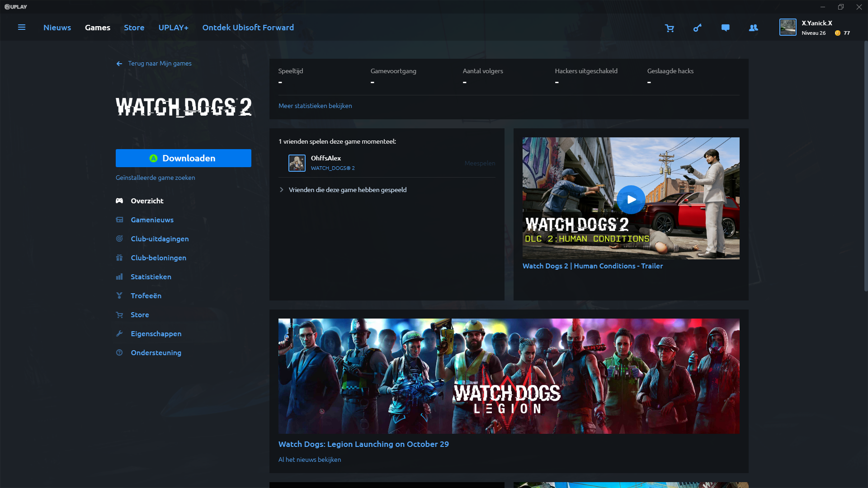Play the Human Conditions trailer video

click(631, 199)
